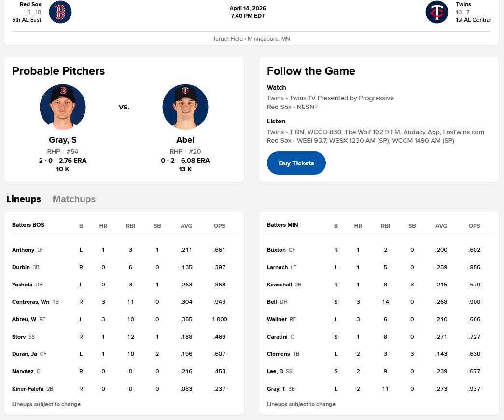The width and height of the screenshot is (504, 420).
Task: Open Kiner-Falefa's player link
Action: pyautogui.click(x=28, y=389)
